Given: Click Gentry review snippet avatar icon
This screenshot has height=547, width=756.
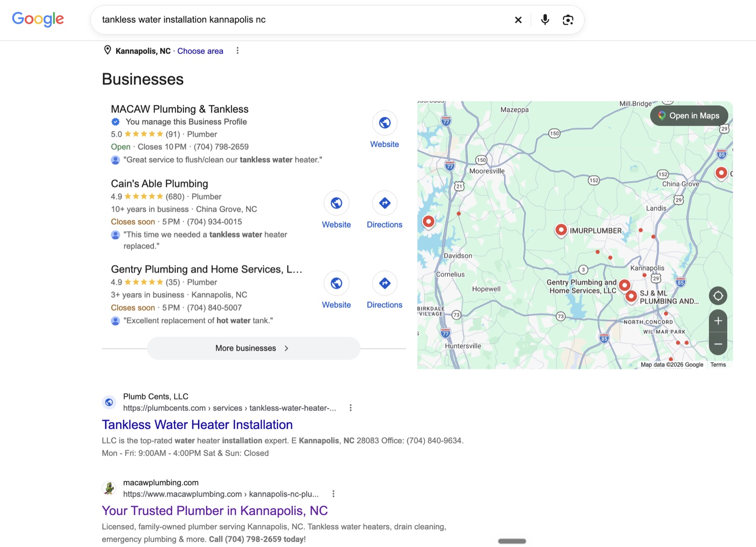Looking at the screenshot, I should [x=115, y=321].
